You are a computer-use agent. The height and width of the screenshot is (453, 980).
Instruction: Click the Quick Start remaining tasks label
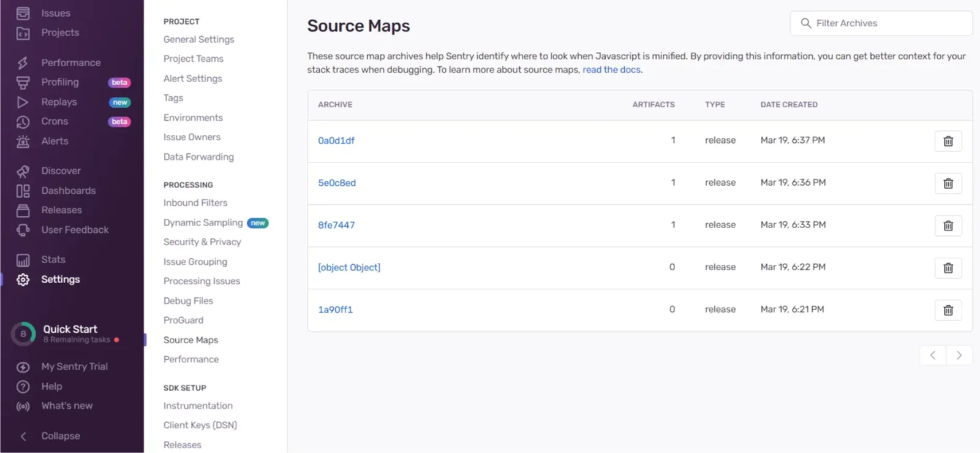pos(77,340)
